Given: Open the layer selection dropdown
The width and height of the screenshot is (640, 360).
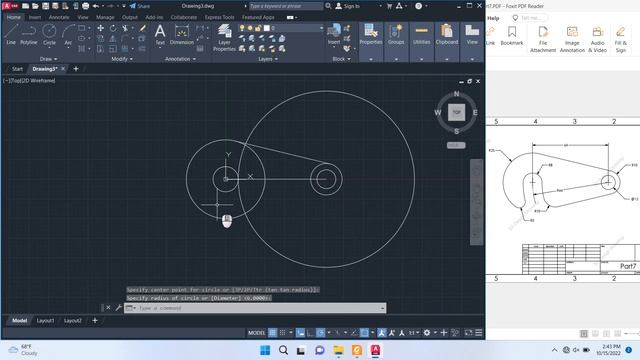Looking at the screenshot, I should coord(294,28).
